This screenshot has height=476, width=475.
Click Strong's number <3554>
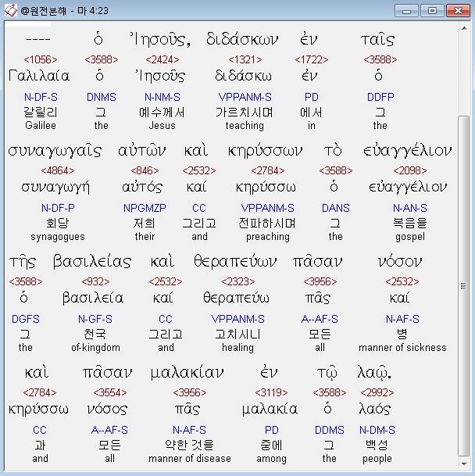point(110,393)
